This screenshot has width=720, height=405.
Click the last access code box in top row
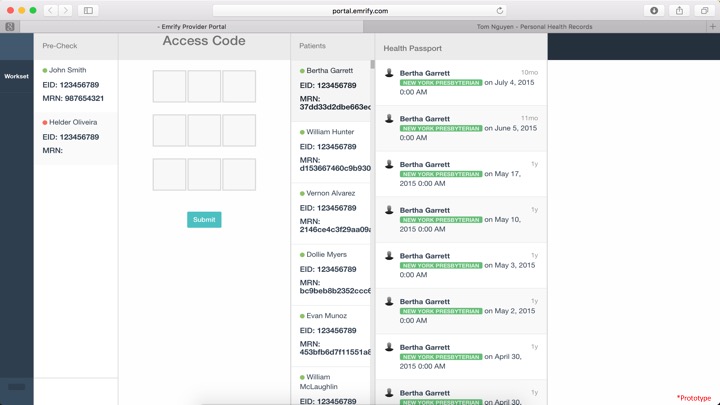pyautogui.click(x=239, y=86)
